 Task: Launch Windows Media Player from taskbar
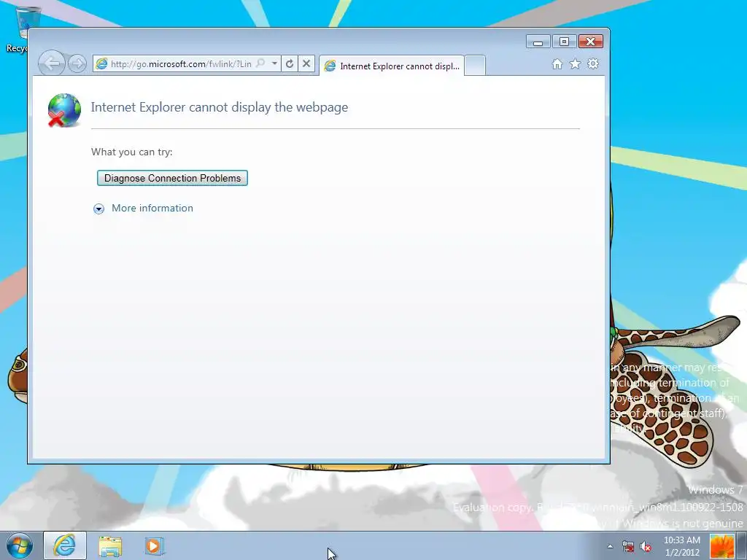[153, 546]
